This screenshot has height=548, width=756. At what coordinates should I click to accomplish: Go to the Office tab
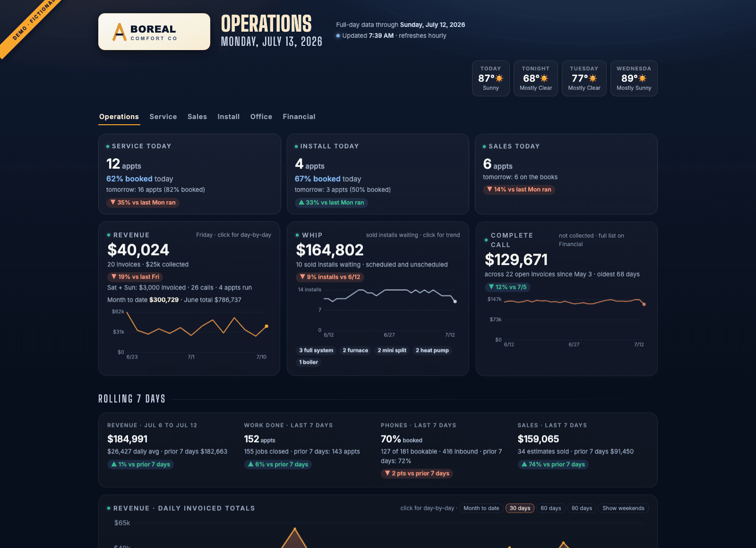tap(261, 117)
